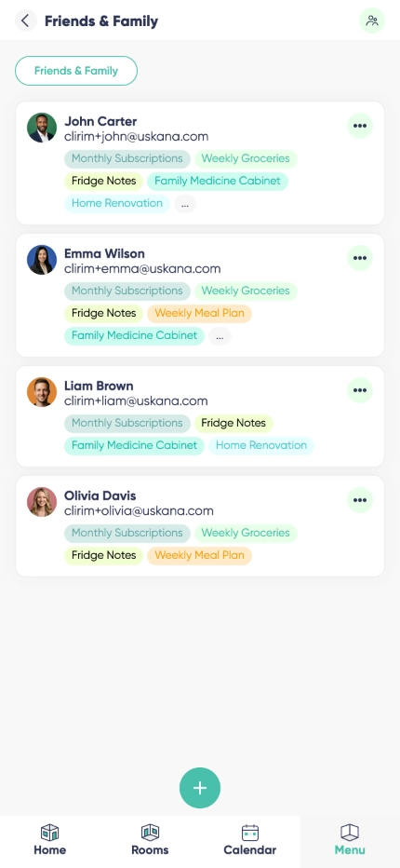400x868 pixels.
Task: Open Olivia Davis's three-dot options menu
Action: (360, 500)
